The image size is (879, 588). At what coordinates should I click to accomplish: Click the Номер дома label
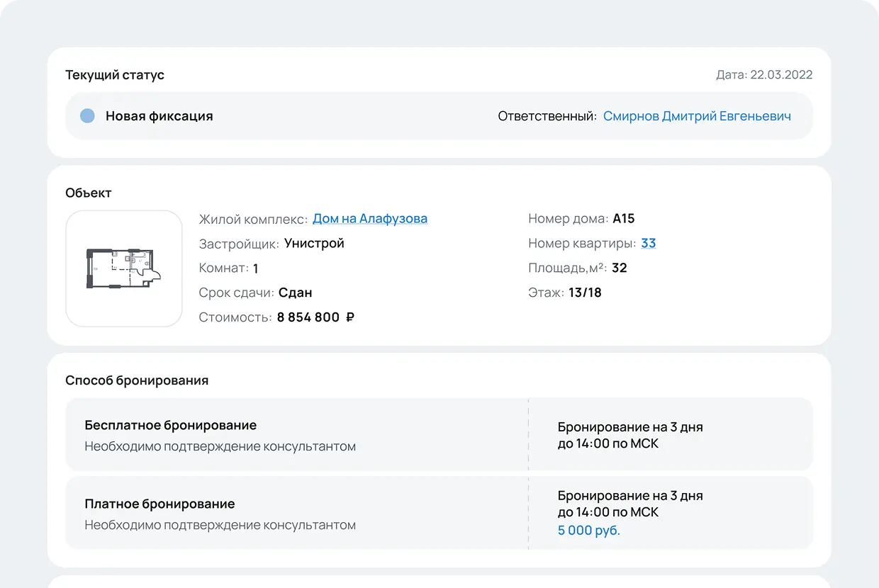coord(568,219)
